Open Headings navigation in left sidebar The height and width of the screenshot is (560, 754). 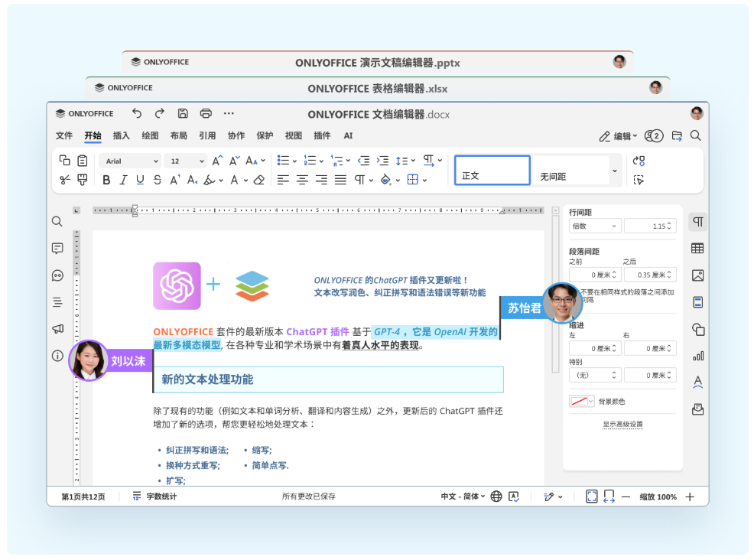point(57,302)
